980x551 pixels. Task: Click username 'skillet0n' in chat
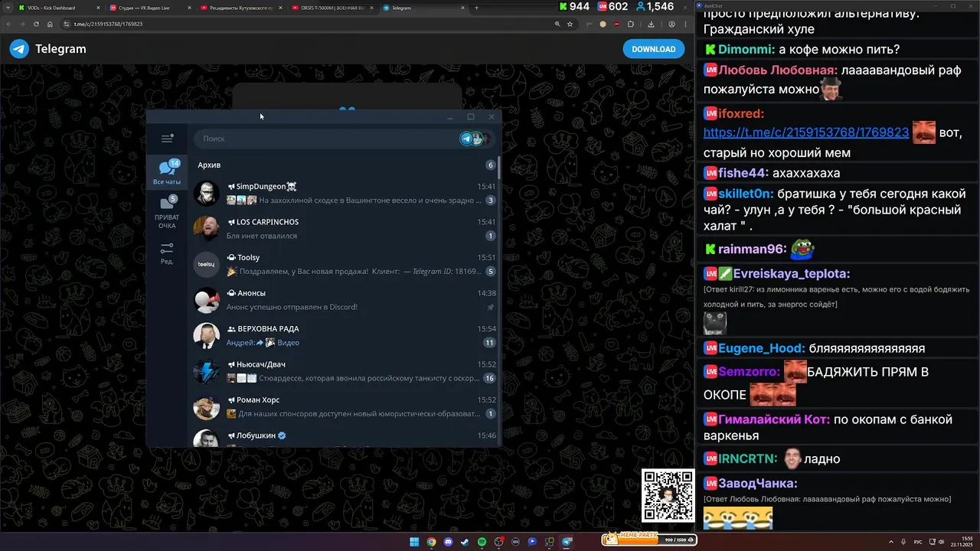click(746, 194)
